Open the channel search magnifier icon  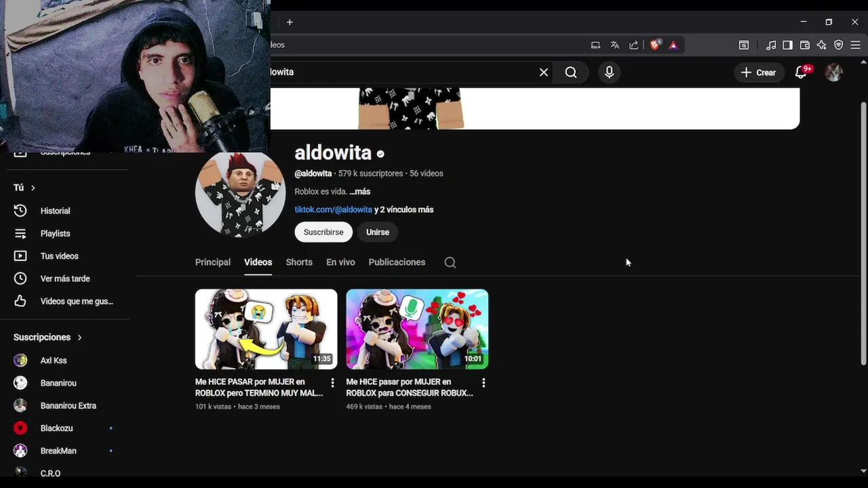coord(450,262)
